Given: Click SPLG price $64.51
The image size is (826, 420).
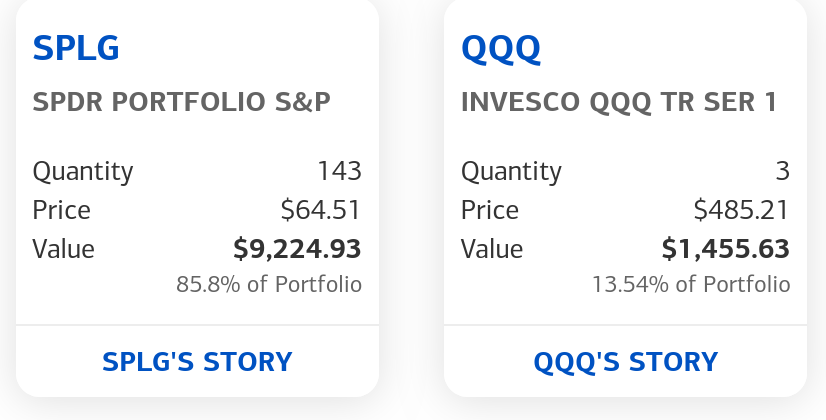Looking at the screenshot, I should (x=321, y=210).
